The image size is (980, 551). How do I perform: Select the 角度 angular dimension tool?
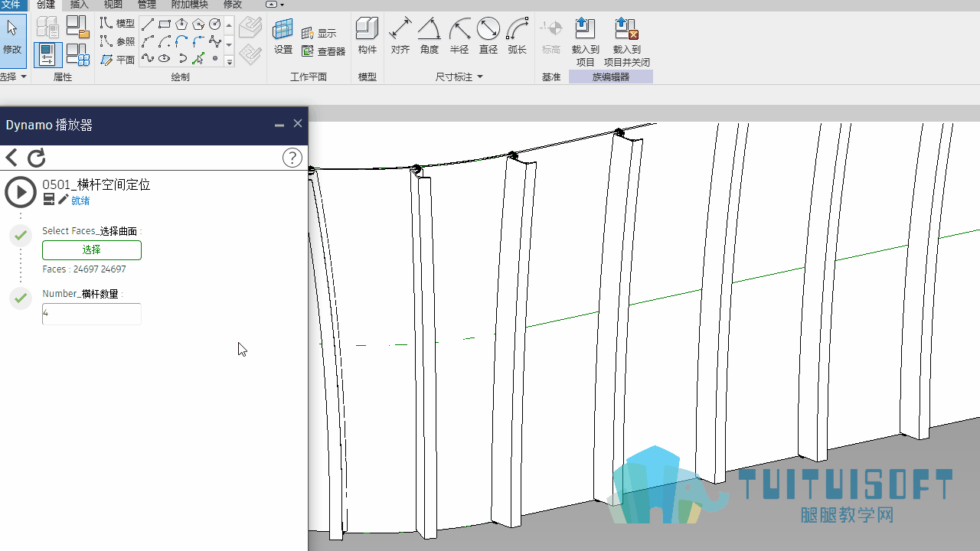tap(430, 37)
